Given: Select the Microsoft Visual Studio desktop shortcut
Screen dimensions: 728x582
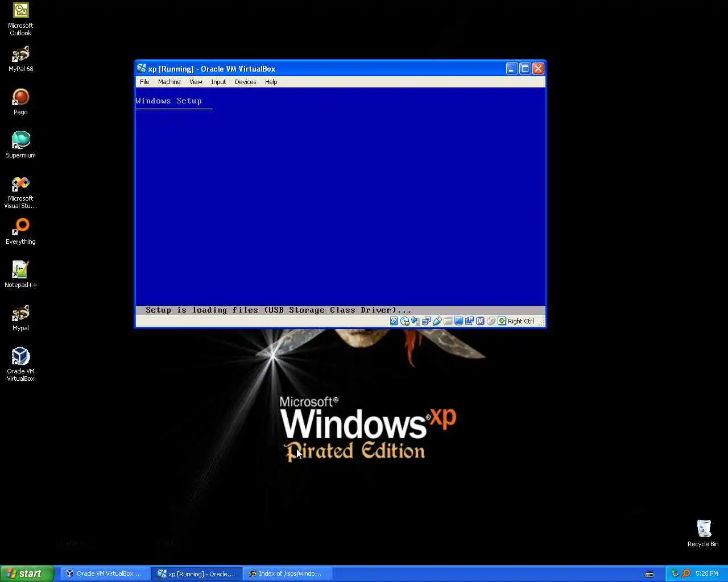Looking at the screenshot, I should pyautogui.click(x=20, y=192).
